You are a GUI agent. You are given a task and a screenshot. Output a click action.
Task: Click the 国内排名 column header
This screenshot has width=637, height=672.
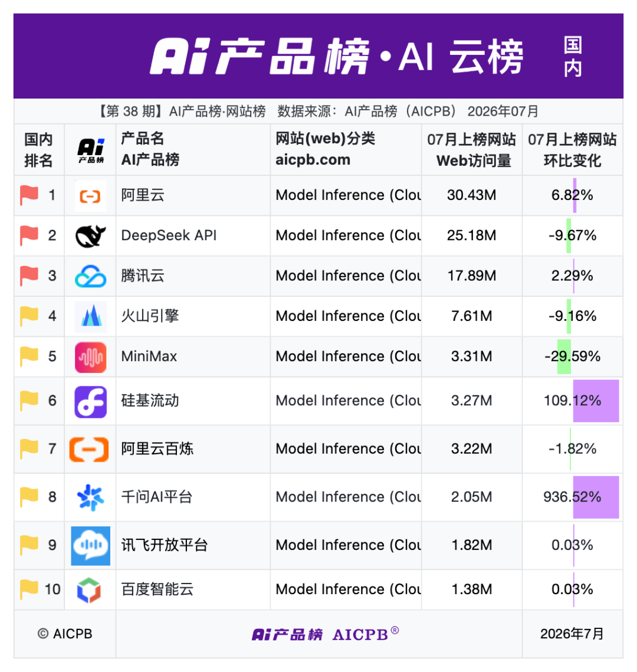tap(38, 150)
